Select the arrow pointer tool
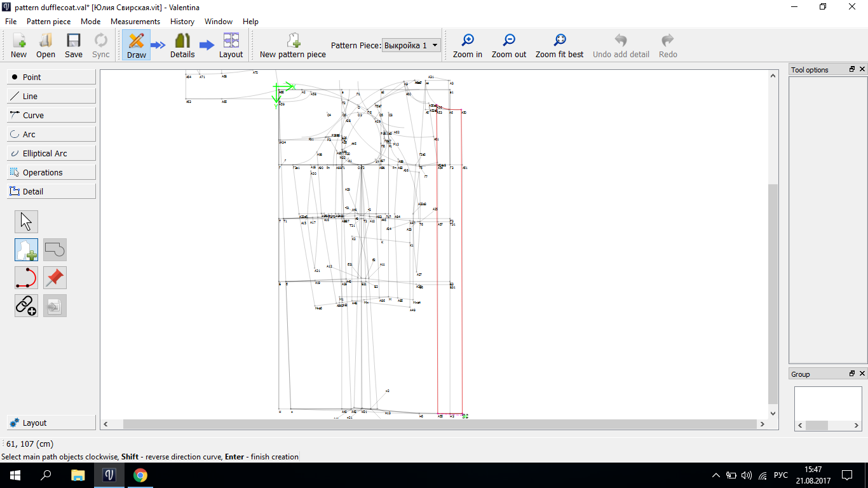 click(x=26, y=222)
